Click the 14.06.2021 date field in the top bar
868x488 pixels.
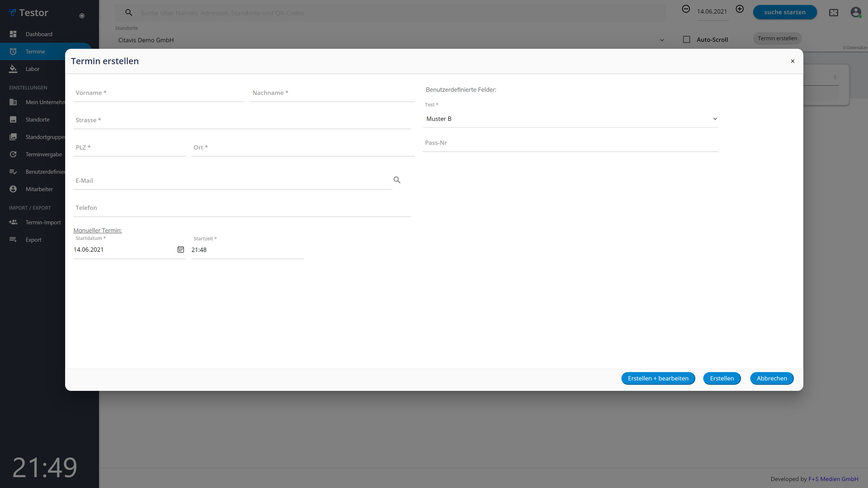point(712,12)
